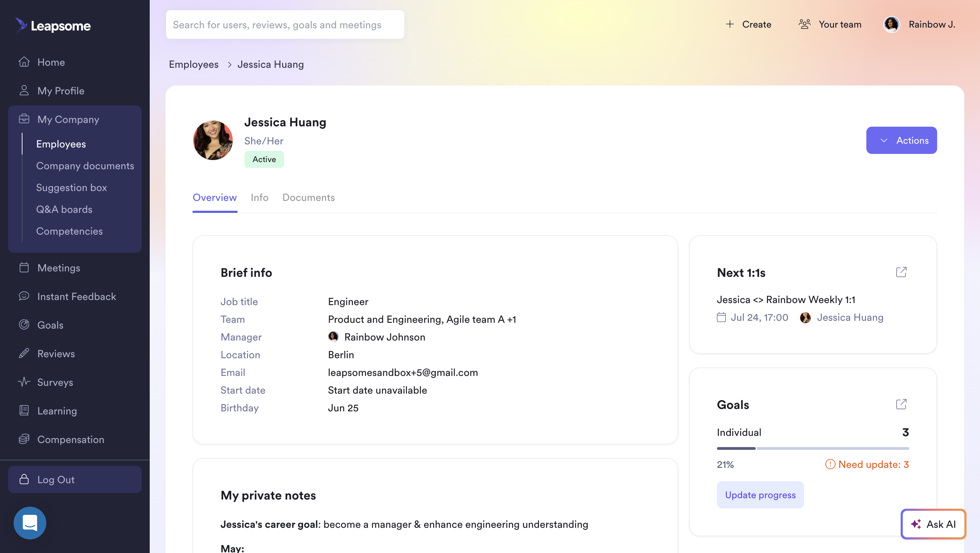980x553 pixels.
Task: Switch to the Info tab
Action: [259, 197]
